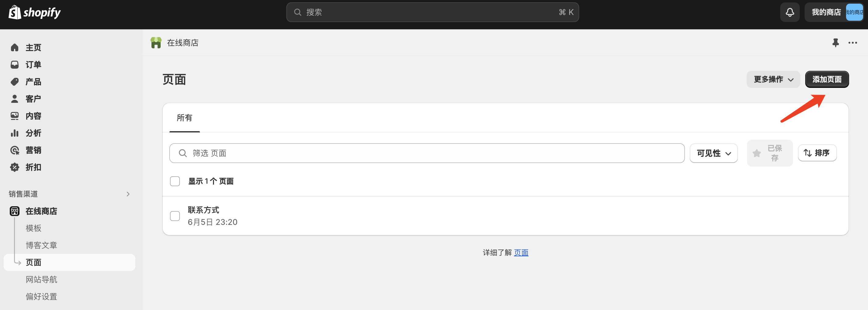The width and height of the screenshot is (868, 310).
Task: Click the 显示 1 个 页面 label
Action: pyautogui.click(x=211, y=182)
